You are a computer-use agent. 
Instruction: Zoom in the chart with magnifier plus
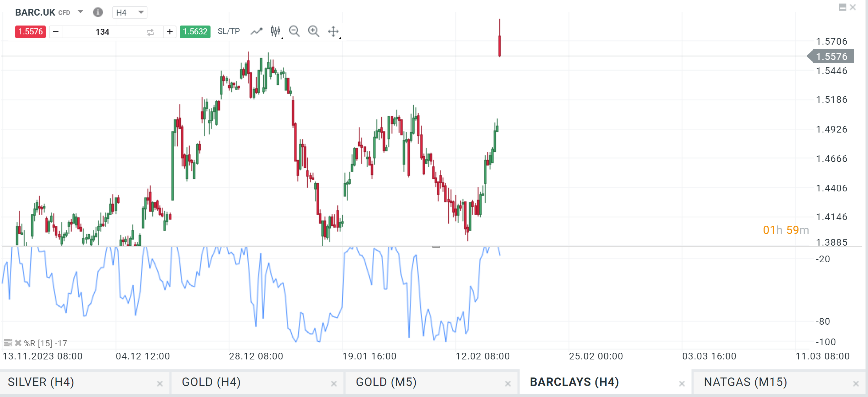pos(313,31)
